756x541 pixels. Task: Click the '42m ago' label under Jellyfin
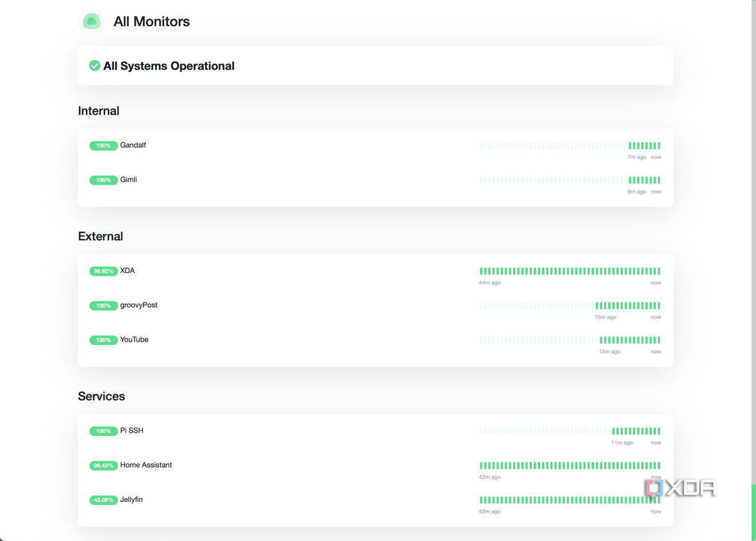point(489,512)
